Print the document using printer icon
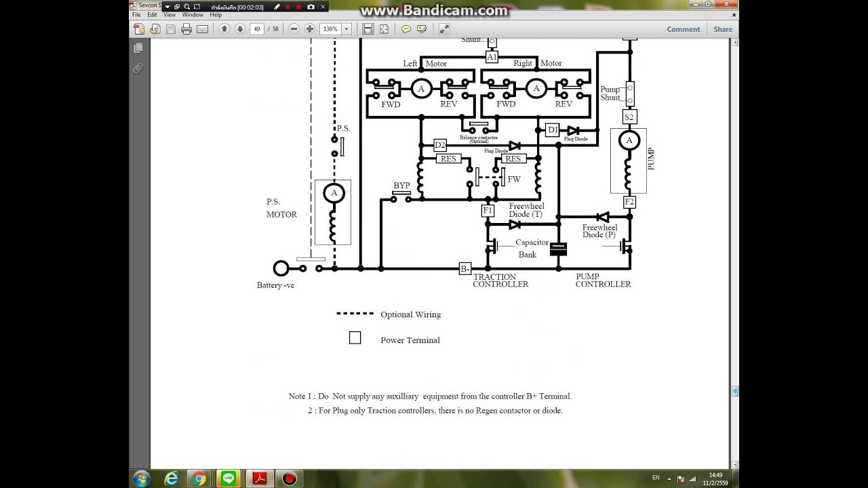868x488 pixels. click(186, 29)
